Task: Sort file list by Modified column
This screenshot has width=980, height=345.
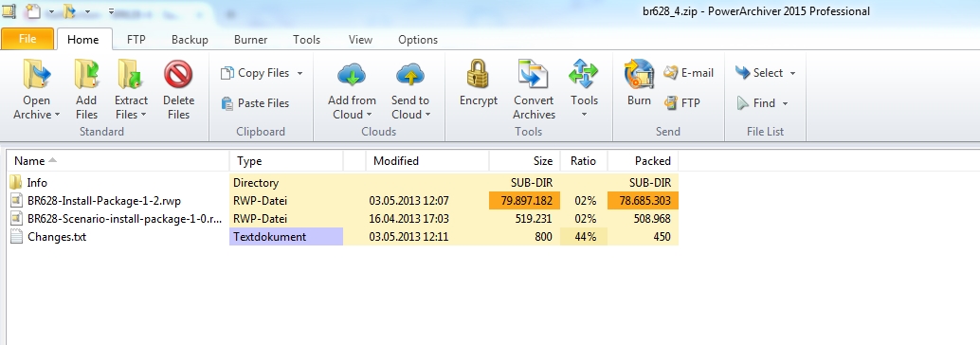Action: tap(427, 161)
